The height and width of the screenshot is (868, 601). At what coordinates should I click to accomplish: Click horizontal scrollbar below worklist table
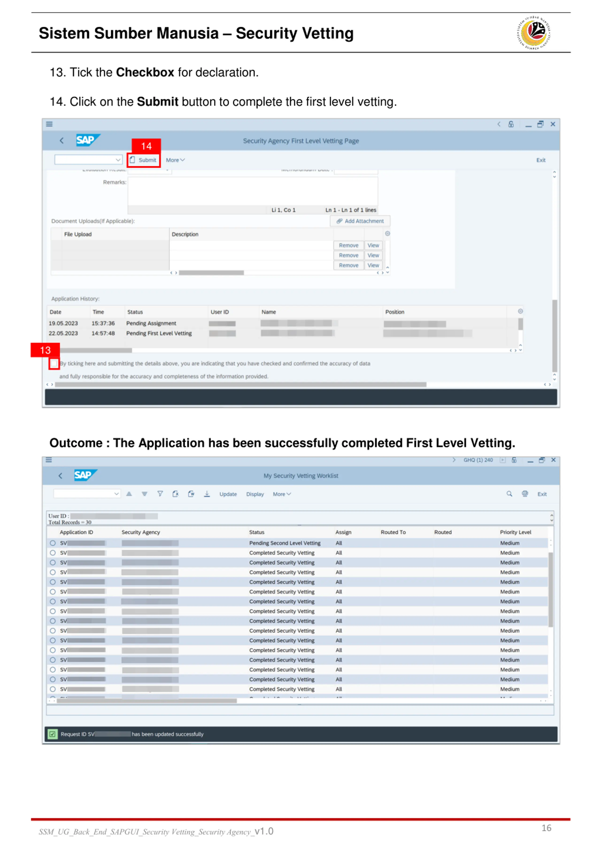[147, 700]
